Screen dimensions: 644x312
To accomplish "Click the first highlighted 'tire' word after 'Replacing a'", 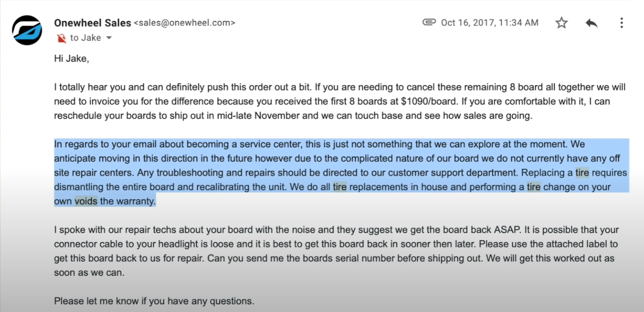I will pos(582,173).
